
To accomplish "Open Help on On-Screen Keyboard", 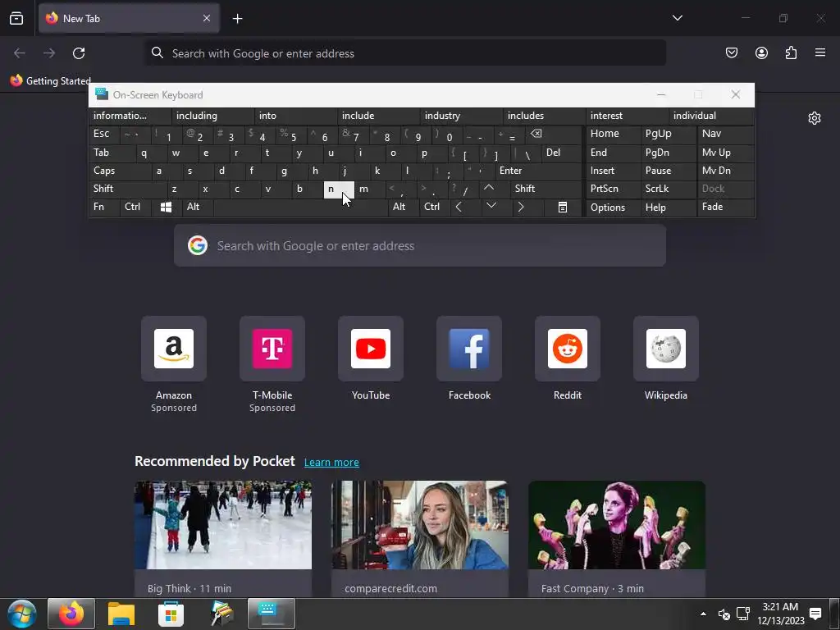I will click(x=669, y=207).
